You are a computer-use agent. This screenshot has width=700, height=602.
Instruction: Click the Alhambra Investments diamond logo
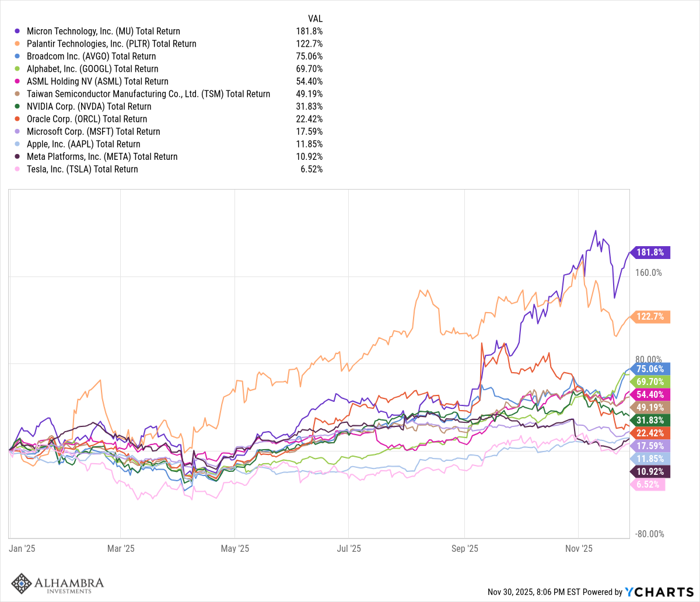pyautogui.click(x=22, y=584)
